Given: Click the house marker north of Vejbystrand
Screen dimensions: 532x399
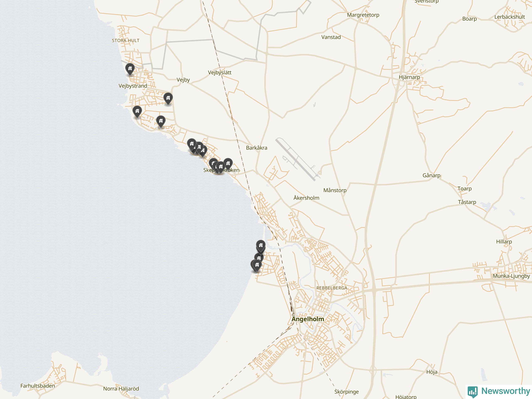Looking at the screenshot, I should (x=130, y=69).
